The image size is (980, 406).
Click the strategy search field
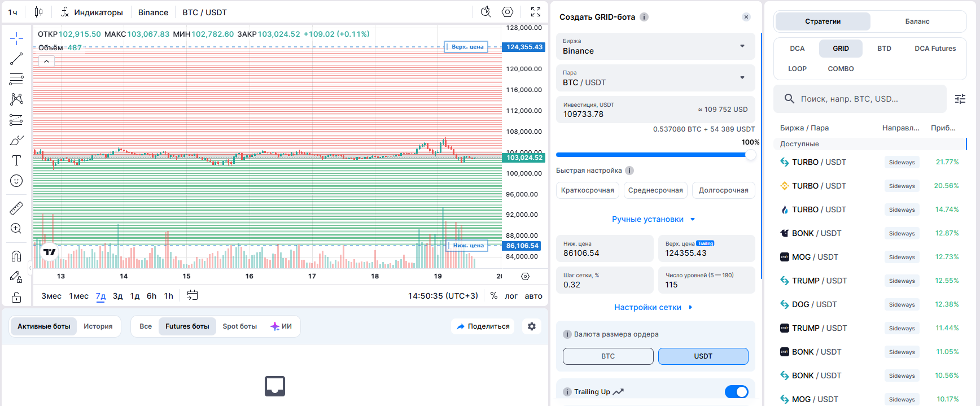click(x=860, y=99)
